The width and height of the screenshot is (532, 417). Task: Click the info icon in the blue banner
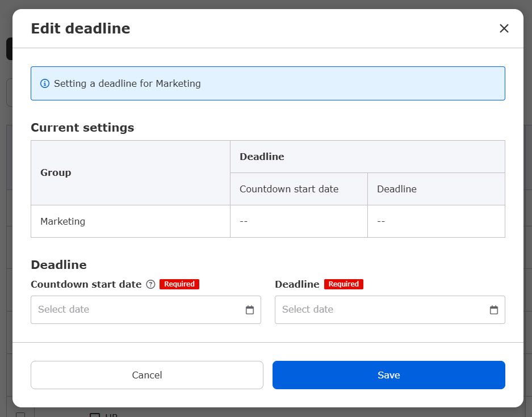(45, 83)
